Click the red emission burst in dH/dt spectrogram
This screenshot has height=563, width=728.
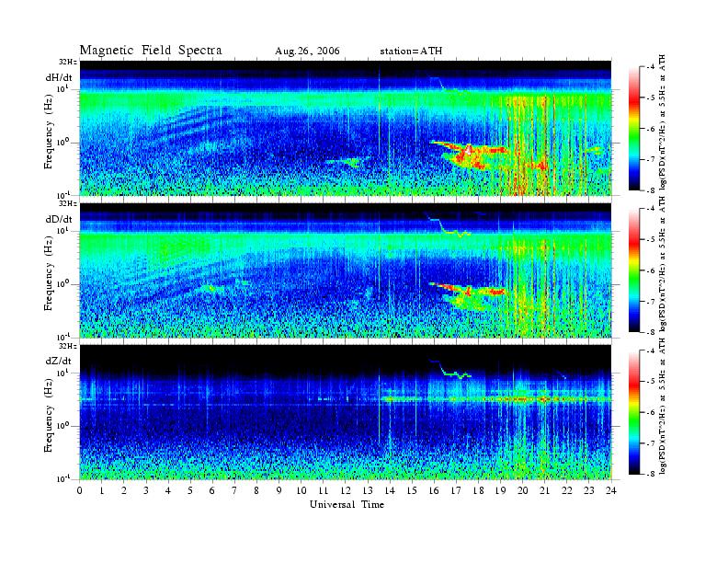click(x=469, y=155)
